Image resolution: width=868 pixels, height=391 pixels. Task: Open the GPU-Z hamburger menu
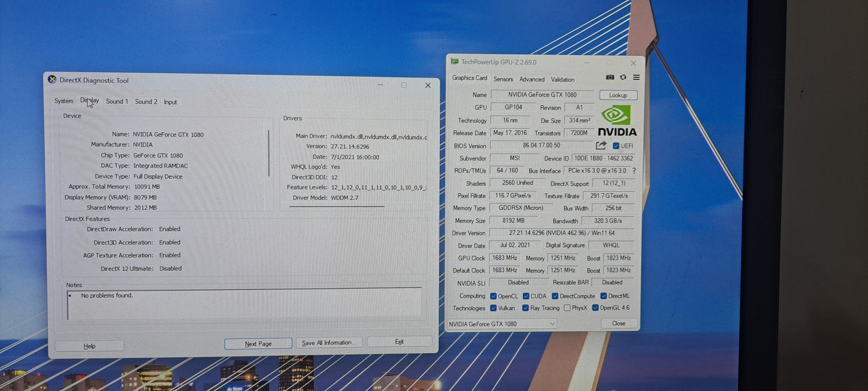pos(636,78)
